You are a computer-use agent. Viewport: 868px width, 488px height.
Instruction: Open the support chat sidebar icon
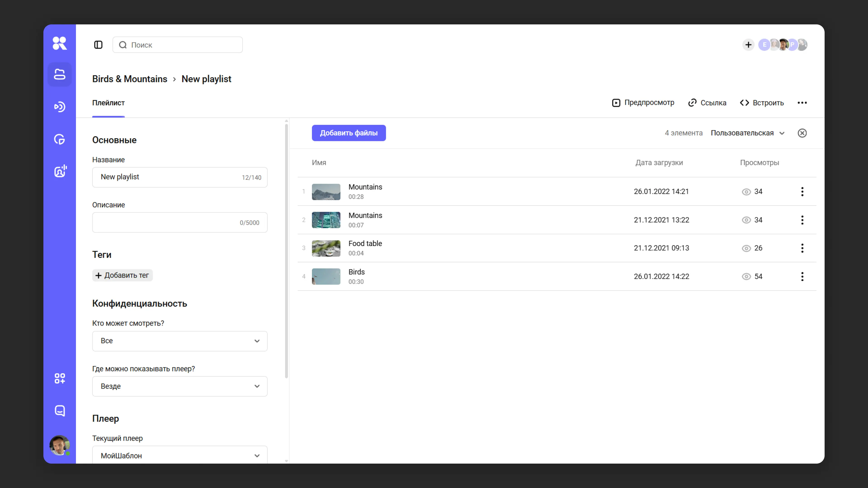coord(60,411)
